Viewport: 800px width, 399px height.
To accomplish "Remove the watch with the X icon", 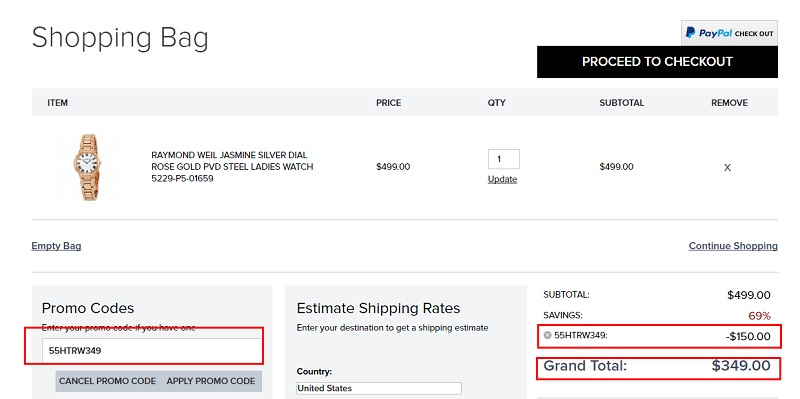I will pos(728,167).
